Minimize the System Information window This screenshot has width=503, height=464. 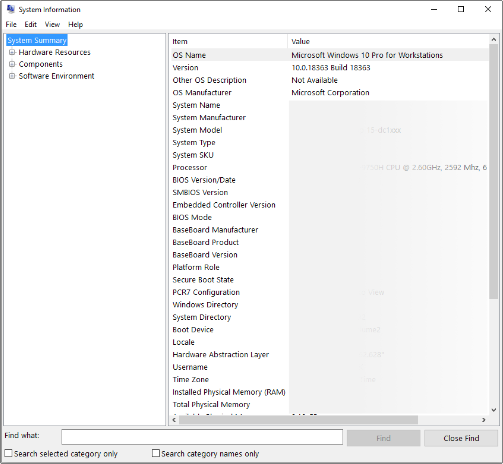[x=434, y=9]
